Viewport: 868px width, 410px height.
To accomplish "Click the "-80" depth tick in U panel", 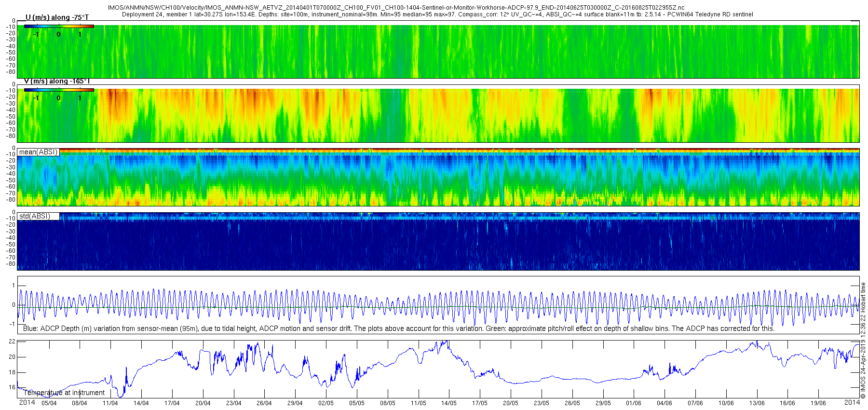I will (11, 72).
